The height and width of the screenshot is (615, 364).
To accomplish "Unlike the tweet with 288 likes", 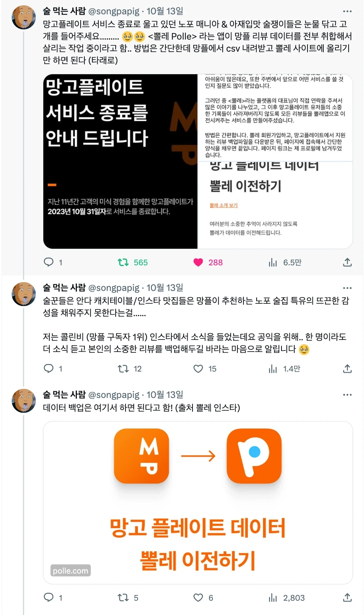I will [198, 262].
